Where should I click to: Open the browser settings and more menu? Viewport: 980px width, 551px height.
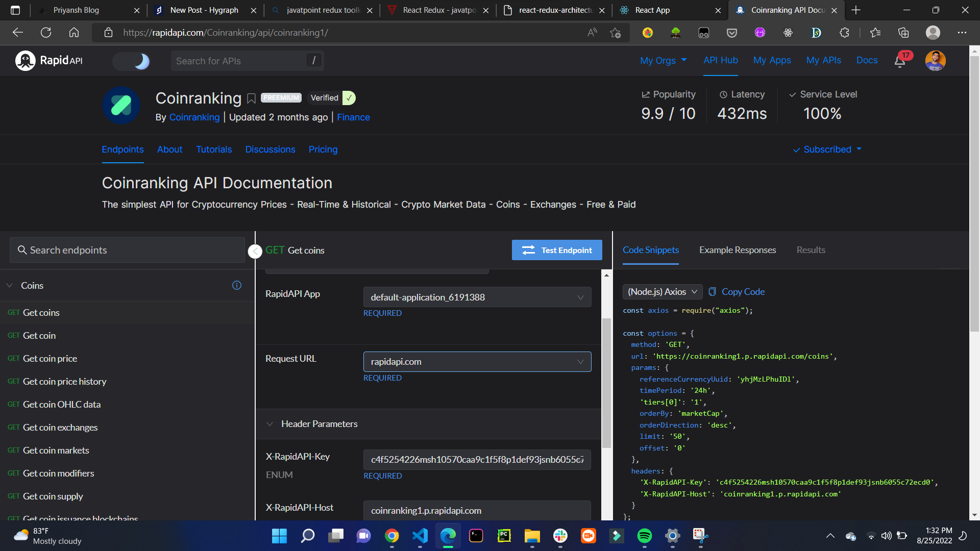coord(962,33)
